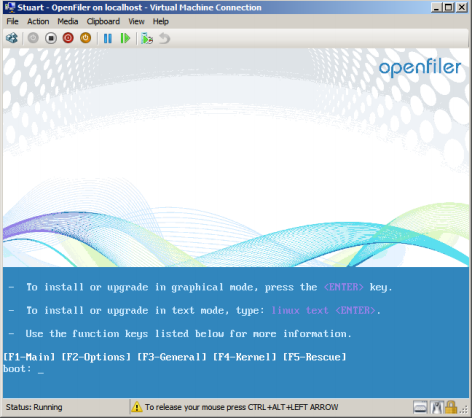The width and height of the screenshot is (472, 419).
Task: Maximize the Virtual Machine Connection window
Action: coord(449,7)
